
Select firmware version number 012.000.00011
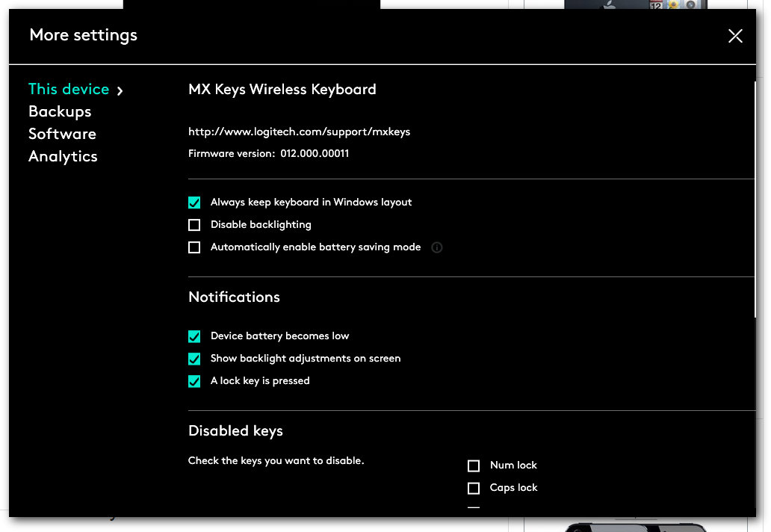(315, 153)
